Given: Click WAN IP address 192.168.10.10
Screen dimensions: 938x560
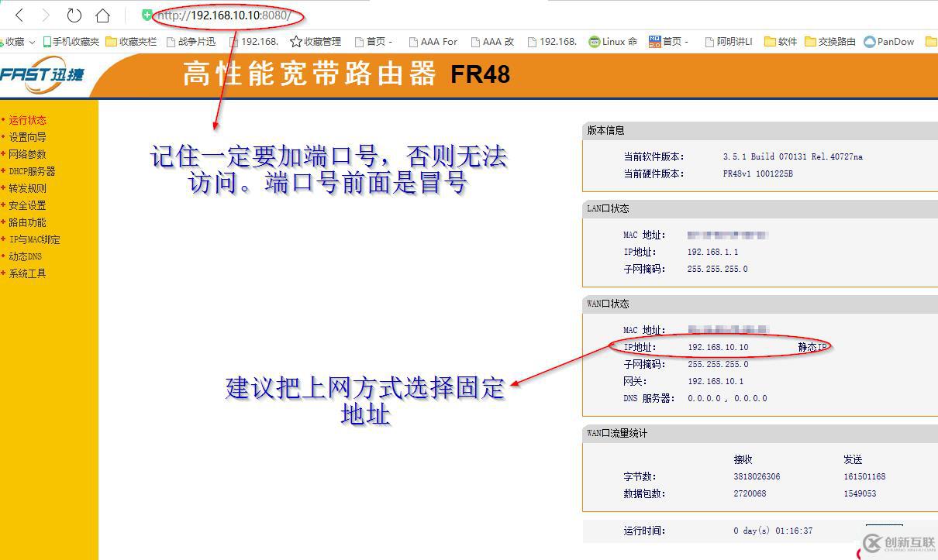Looking at the screenshot, I should click(718, 347).
